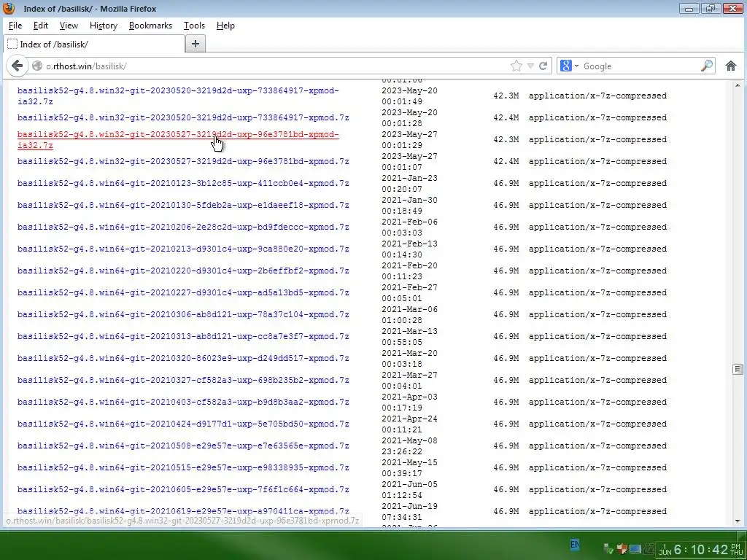Open the Help menu
The height and width of the screenshot is (560, 747).
225,26
